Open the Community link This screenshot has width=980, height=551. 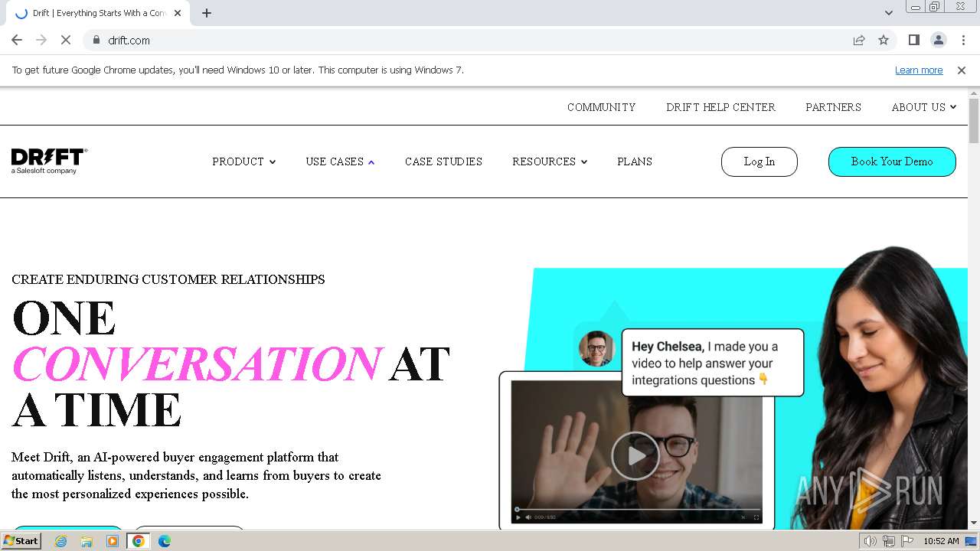pyautogui.click(x=601, y=107)
